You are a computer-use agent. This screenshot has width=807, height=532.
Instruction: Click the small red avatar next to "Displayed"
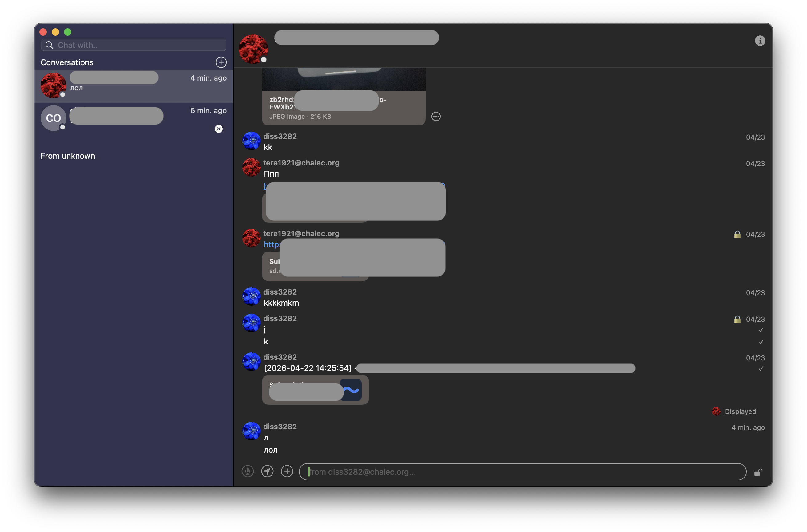pos(716,411)
